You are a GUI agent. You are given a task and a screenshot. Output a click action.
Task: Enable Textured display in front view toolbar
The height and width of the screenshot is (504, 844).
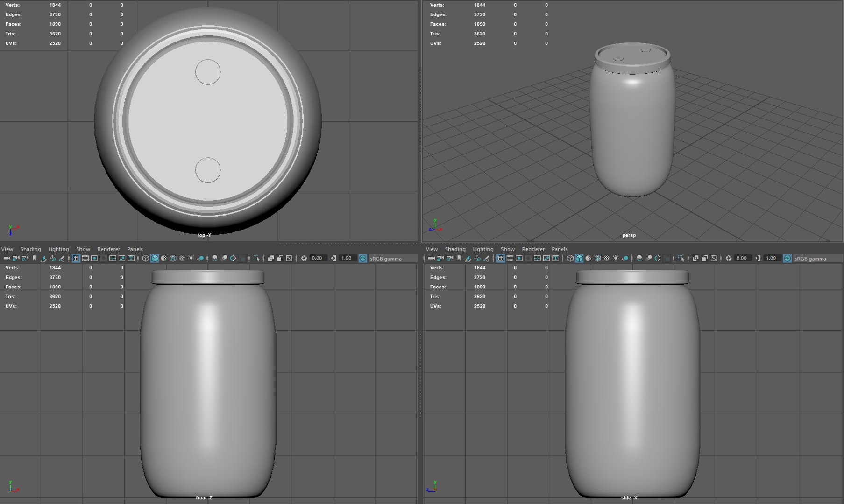click(182, 258)
